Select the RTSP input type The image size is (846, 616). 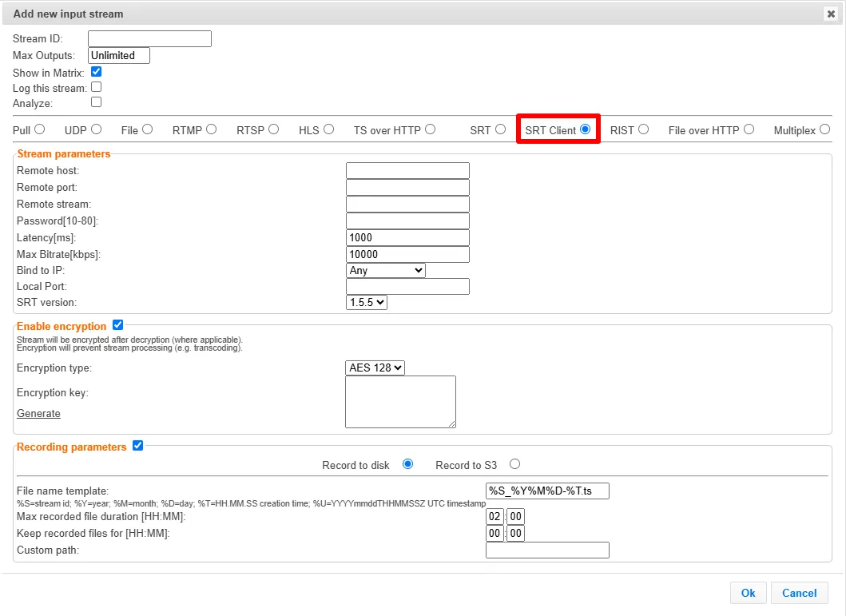[274, 129]
